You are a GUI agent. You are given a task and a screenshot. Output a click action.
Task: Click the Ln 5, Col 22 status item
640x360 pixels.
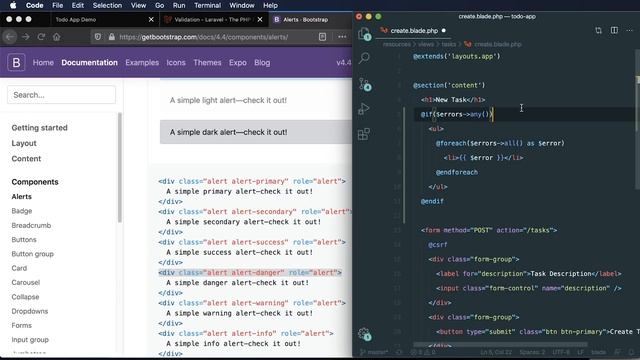pyautogui.click(x=496, y=352)
